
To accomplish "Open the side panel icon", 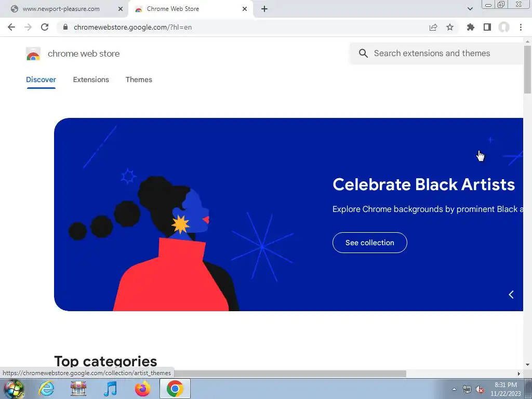I will pyautogui.click(x=487, y=27).
